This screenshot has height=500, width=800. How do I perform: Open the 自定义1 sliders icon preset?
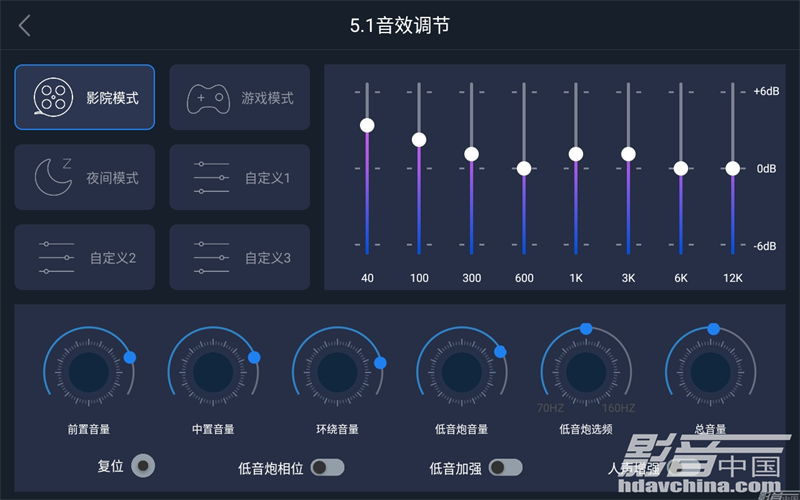[x=211, y=178]
